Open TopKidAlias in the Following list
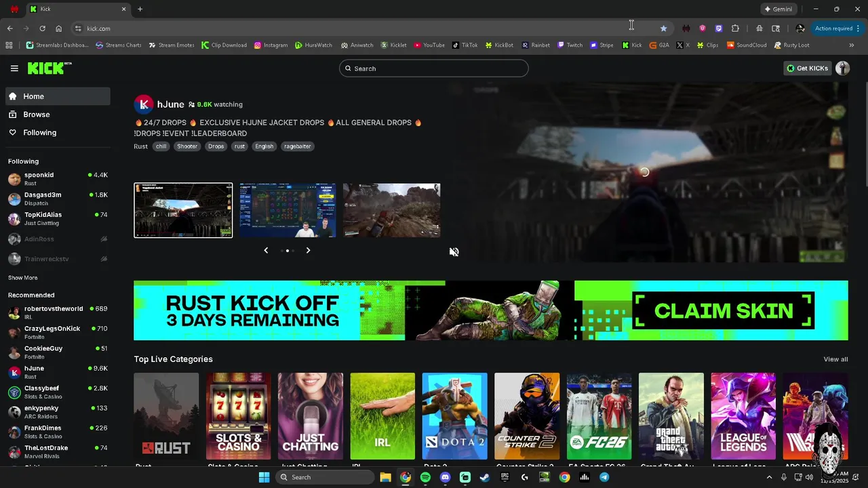868x488 pixels. 58,219
